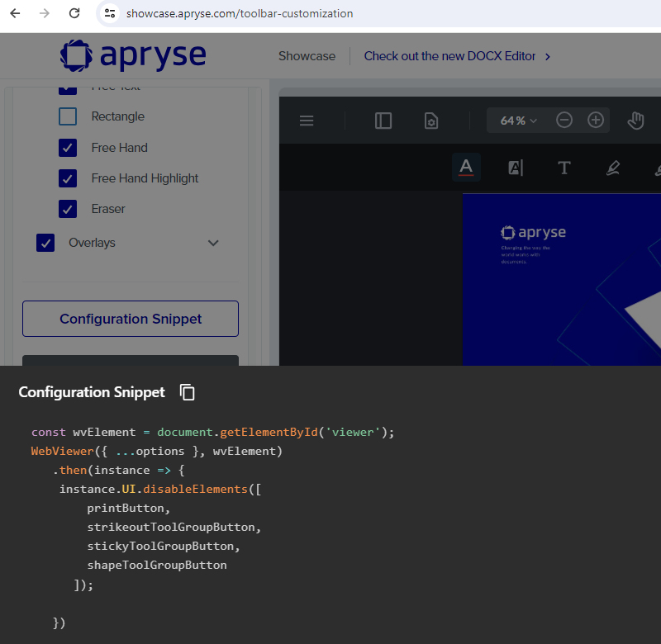Open the hamburger menu in the viewer toolbar
661x644 pixels.
tap(307, 121)
